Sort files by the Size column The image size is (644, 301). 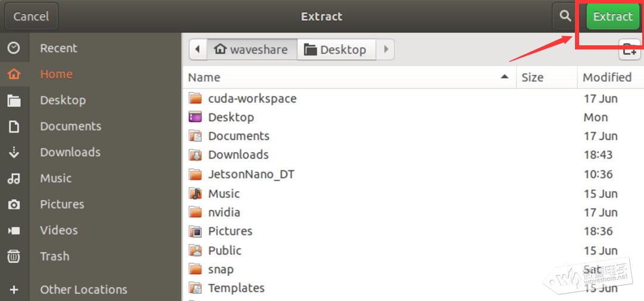point(546,77)
